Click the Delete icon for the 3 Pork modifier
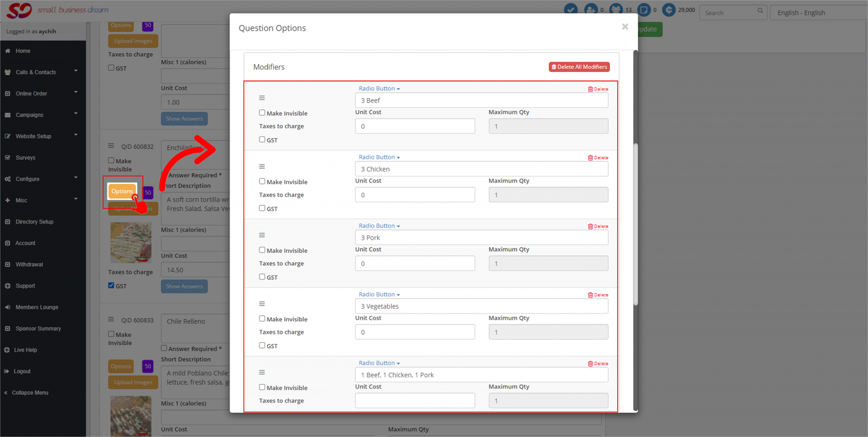Screen dimensions: 868x437 (598, 226)
